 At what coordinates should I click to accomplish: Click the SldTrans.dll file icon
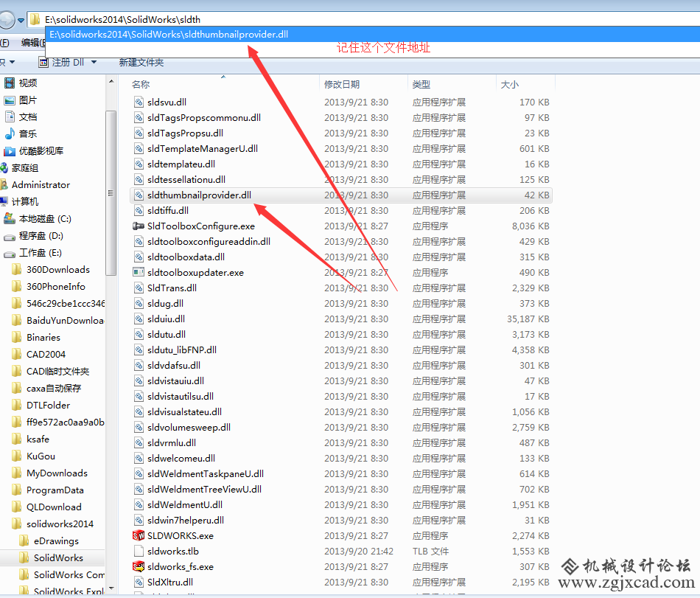[139, 288]
